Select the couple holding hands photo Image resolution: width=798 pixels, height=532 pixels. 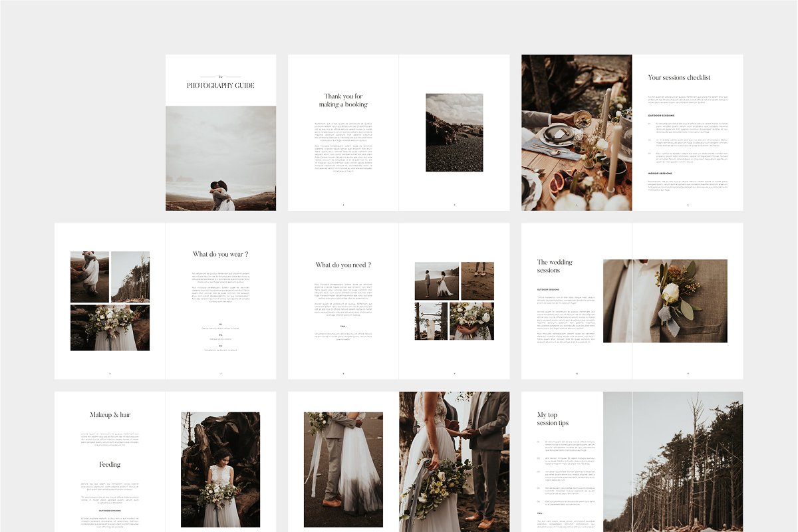[454, 462]
